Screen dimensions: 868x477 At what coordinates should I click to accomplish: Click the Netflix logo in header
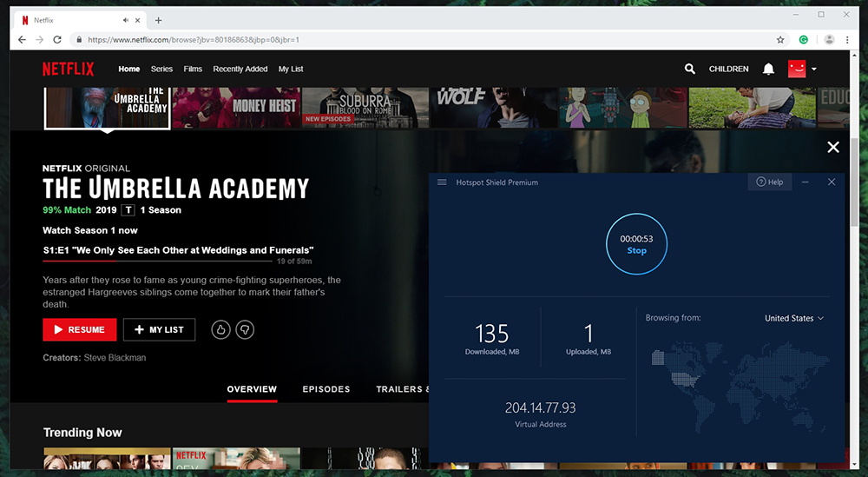(x=68, y=69)
